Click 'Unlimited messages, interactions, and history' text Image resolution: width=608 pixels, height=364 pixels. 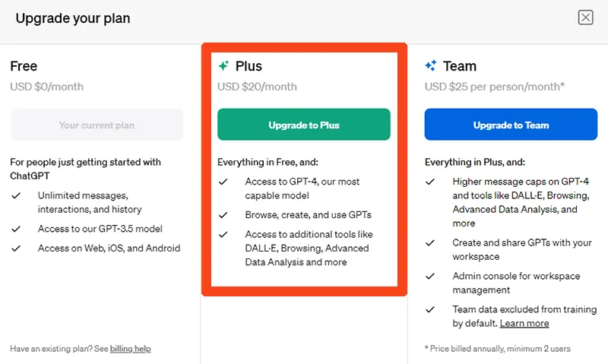click(90, 202)
